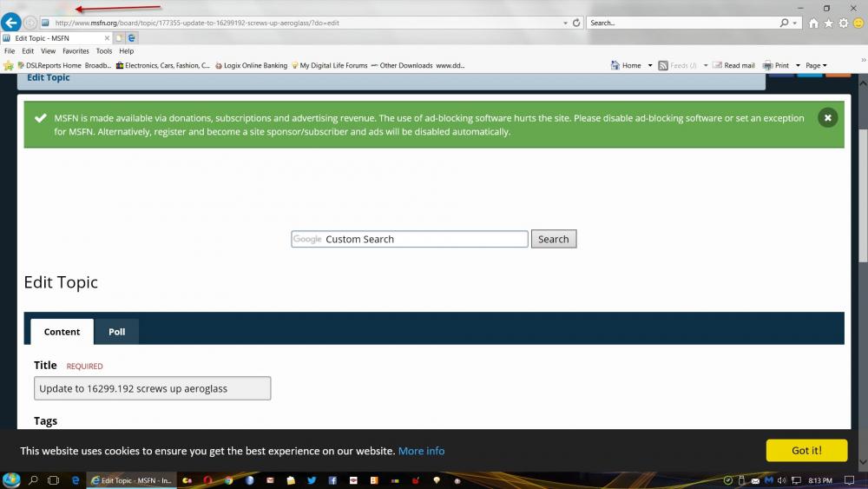Screen dimensions: 868x489
Task: Select the Edit Topic - MSFN browser tab
Action: (56, 38)
